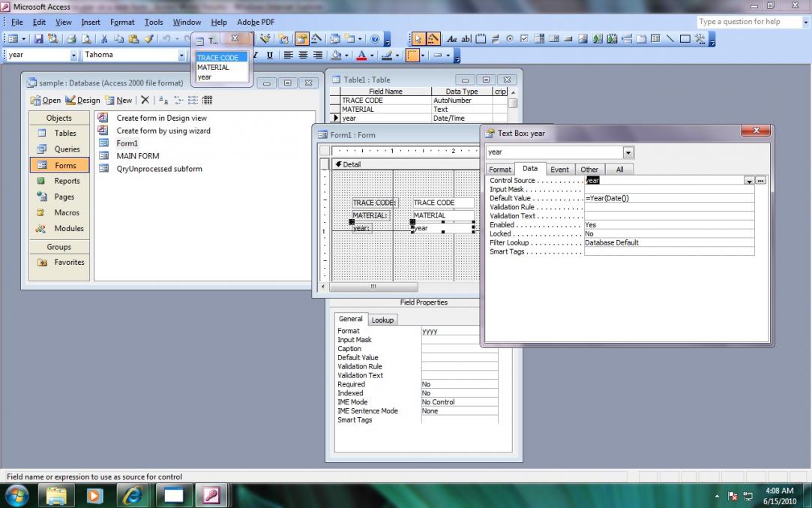
Task: Select the Line tool in toolbox
Action: pos(670,39)
